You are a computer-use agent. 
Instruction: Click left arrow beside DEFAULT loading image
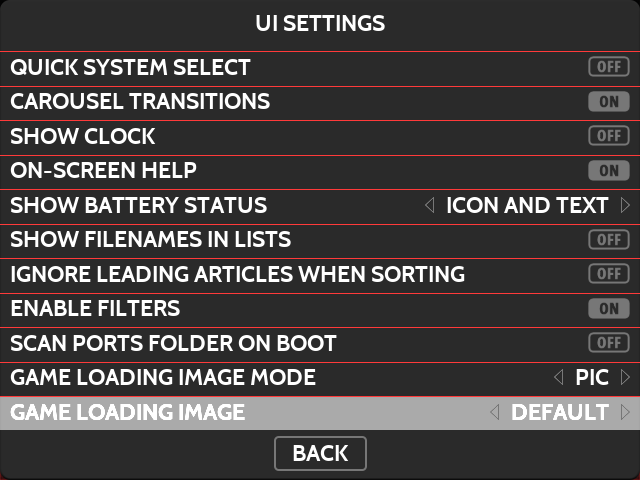[494, 412]
